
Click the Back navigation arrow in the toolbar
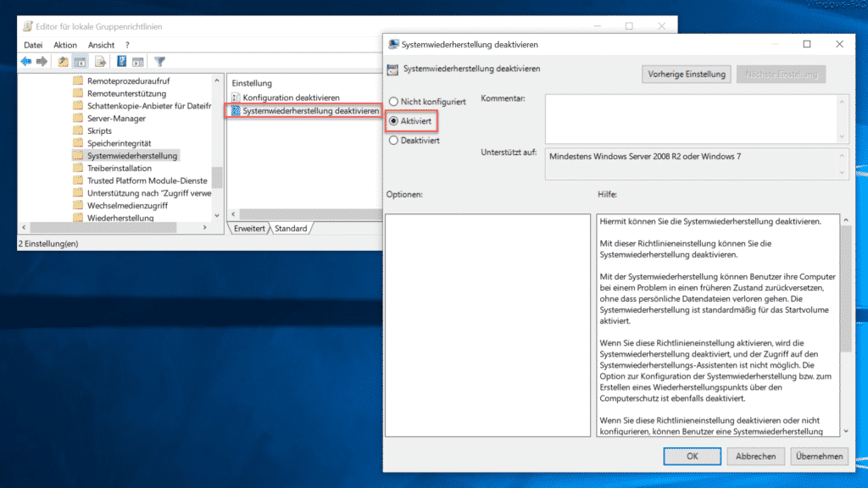(x=25, y=61)
